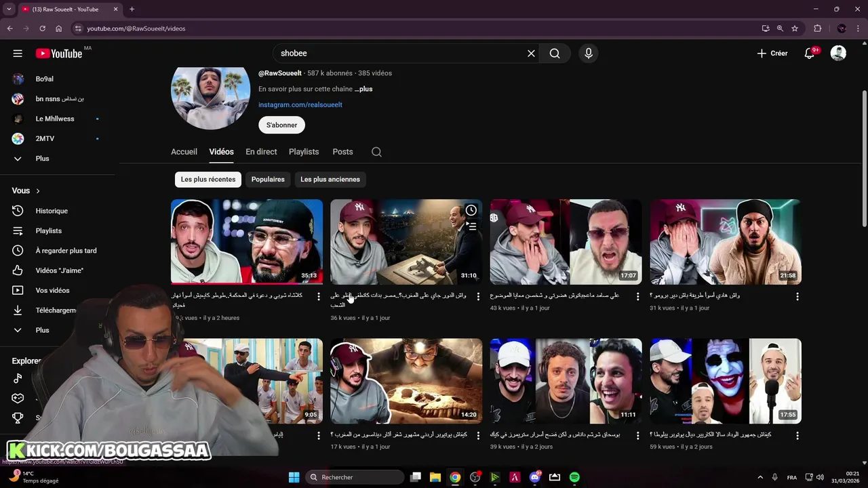Open the instagram.com/realsoueelt link
This screenshot has width=868, height=488.
point(300,105)
